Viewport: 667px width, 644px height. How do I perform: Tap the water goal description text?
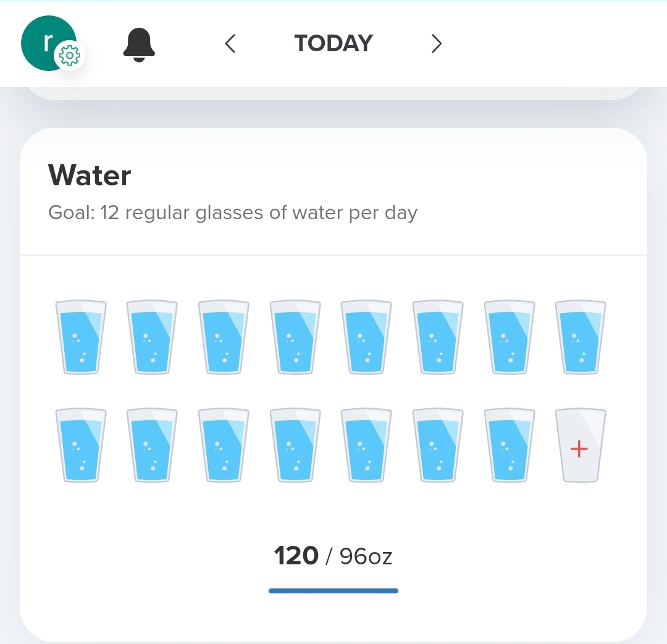(x=233, y=213)
